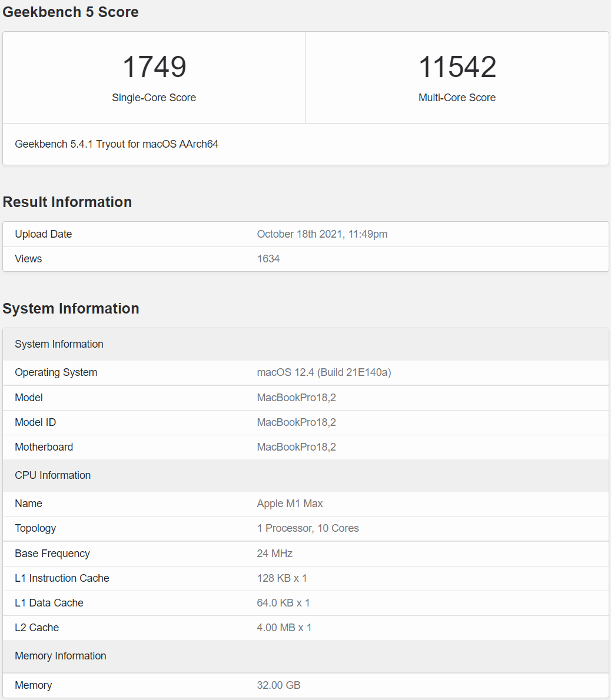The height and width of the screenshot is (700, 611).
Task: Select the upload date value October 18th 2021
Action: click(322, 234)
